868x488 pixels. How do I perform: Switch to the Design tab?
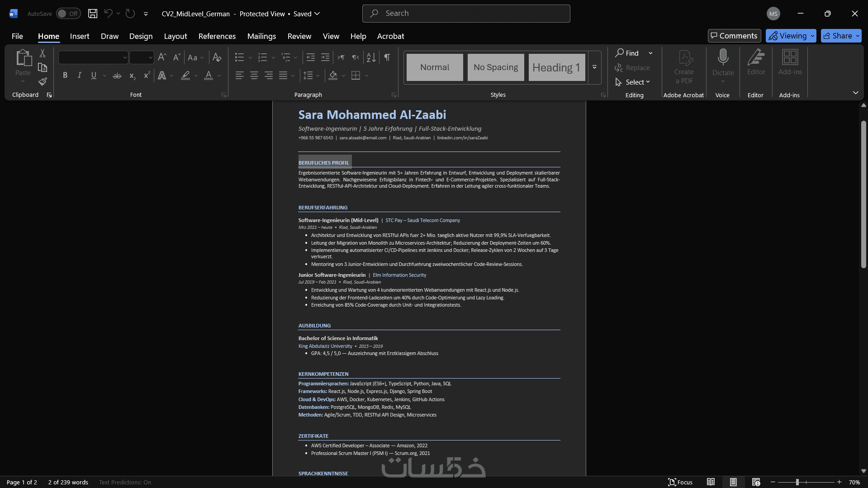pos(141,36)
